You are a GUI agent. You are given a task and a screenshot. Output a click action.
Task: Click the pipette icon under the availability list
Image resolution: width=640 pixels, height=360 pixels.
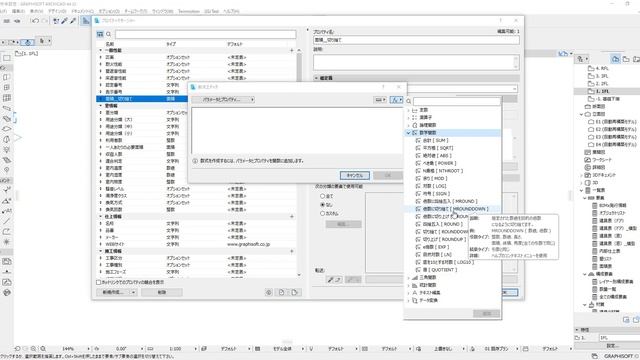[x=330, y=280]
